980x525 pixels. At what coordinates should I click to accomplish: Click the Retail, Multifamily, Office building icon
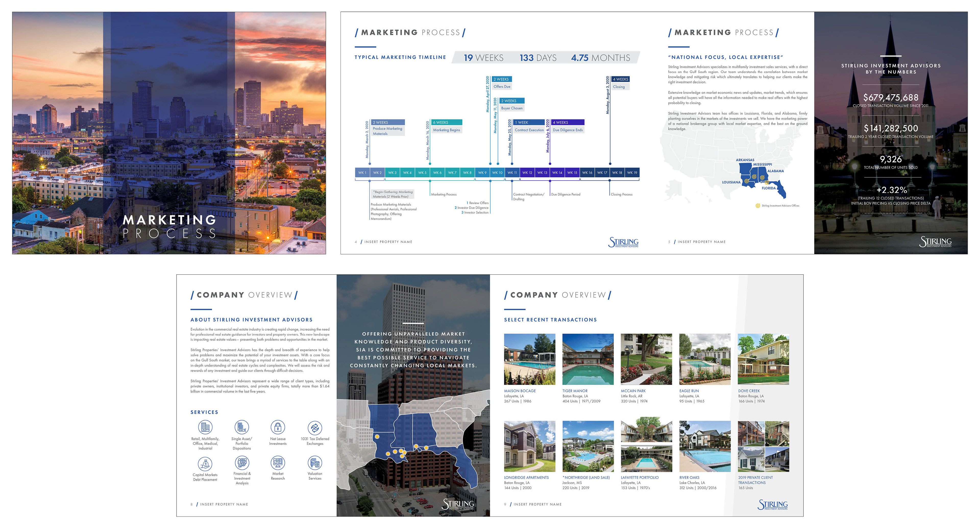tap(205, 427)
